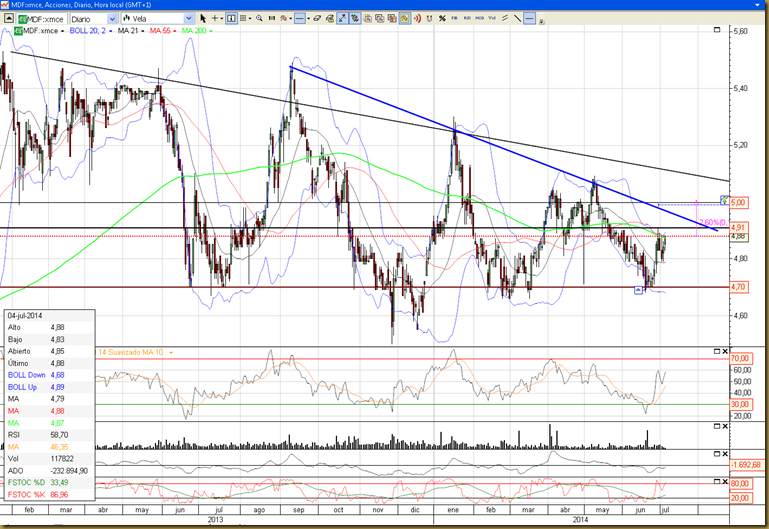
Task: Maximize the volume pane
Action: click(717, 426)
